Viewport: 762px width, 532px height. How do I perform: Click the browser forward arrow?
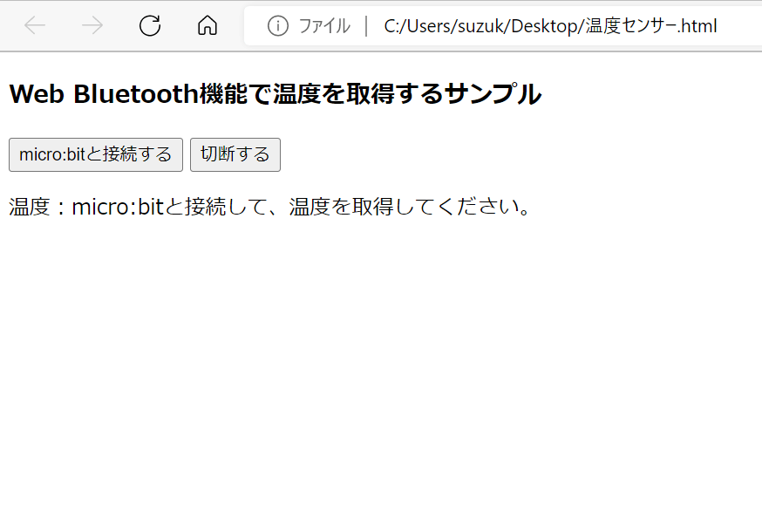(92, 25)
